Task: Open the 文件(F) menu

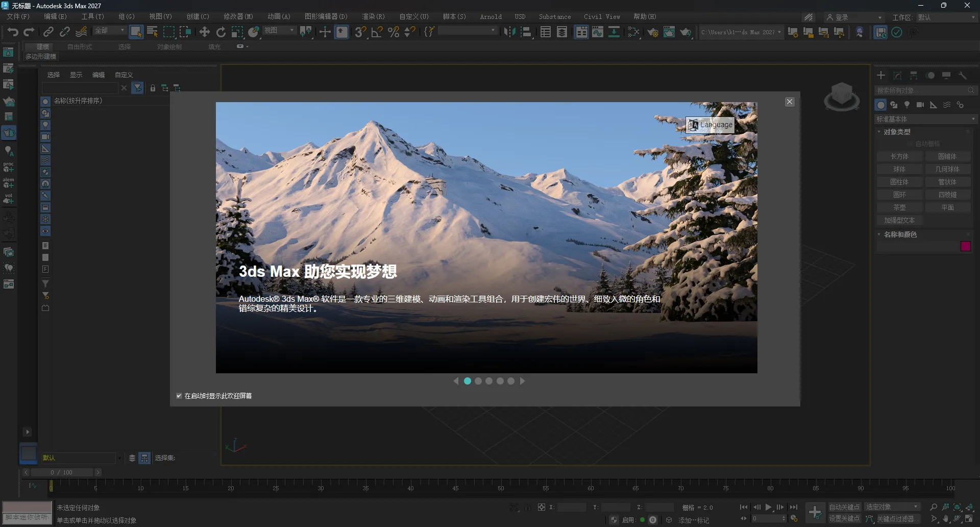Action: click(x=18, y=17)
